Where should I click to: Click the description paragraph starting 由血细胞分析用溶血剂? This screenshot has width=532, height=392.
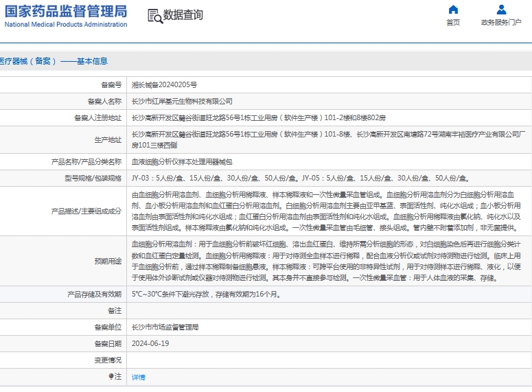click(x=326, y=211)
